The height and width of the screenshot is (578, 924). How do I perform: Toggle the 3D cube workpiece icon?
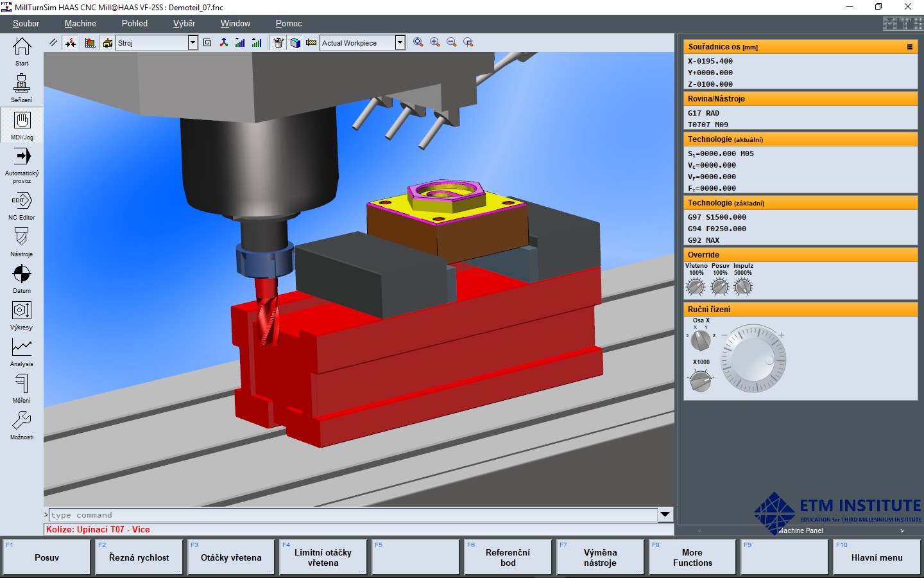click(295, 42)
